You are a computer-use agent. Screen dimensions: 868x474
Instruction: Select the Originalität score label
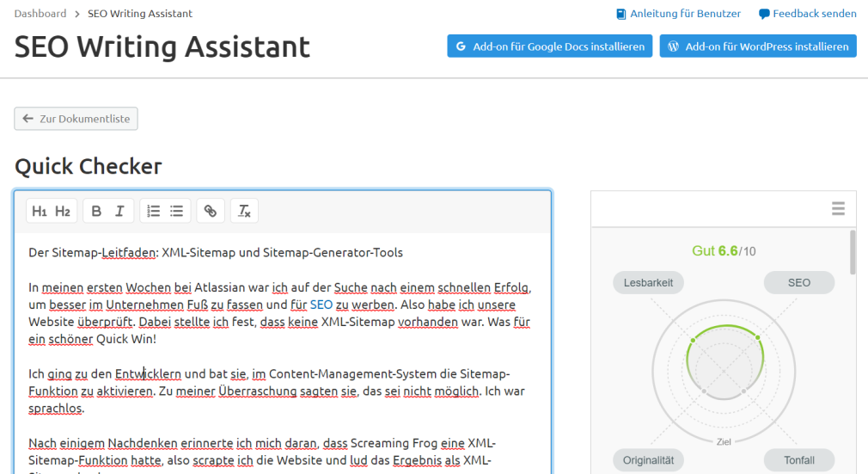[x=648, y=460]
